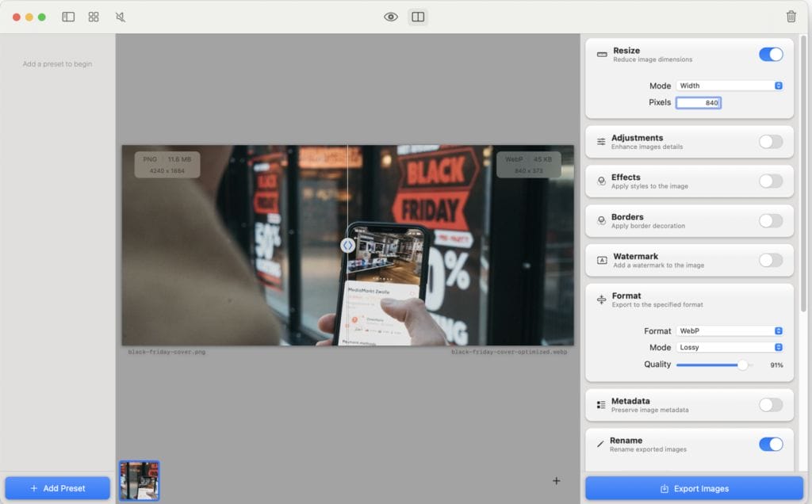Screen dimensions: 812x504
Task: Click the Resize panel ruler icon
Action: (601, 54)
